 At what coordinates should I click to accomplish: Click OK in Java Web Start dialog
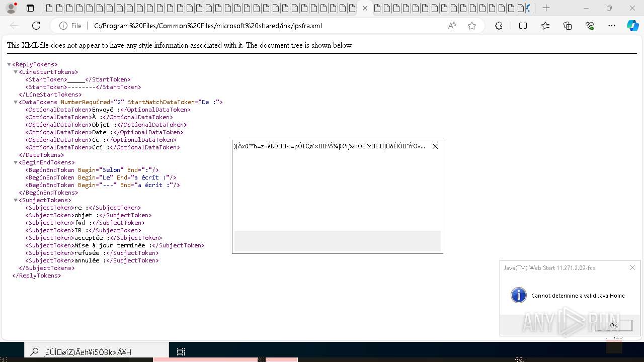coord(613,325)
